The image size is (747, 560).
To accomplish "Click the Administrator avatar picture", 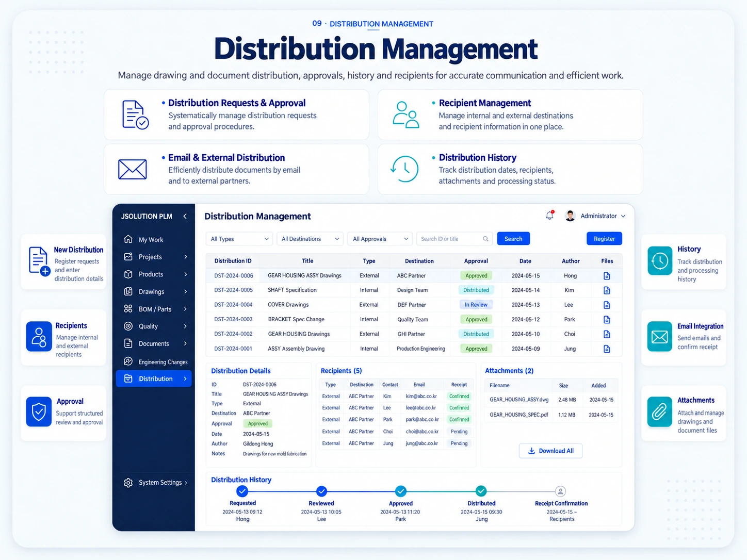I will coord(570,216).
